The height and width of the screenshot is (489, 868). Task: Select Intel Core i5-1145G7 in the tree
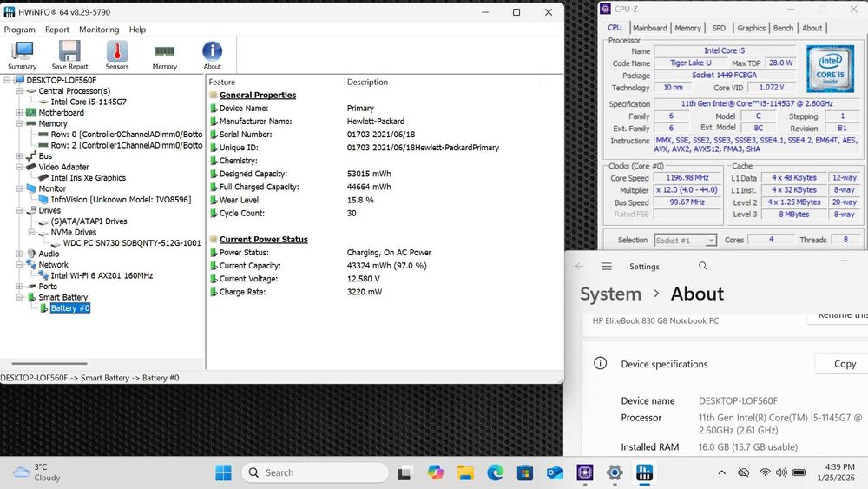coord(89,102)
